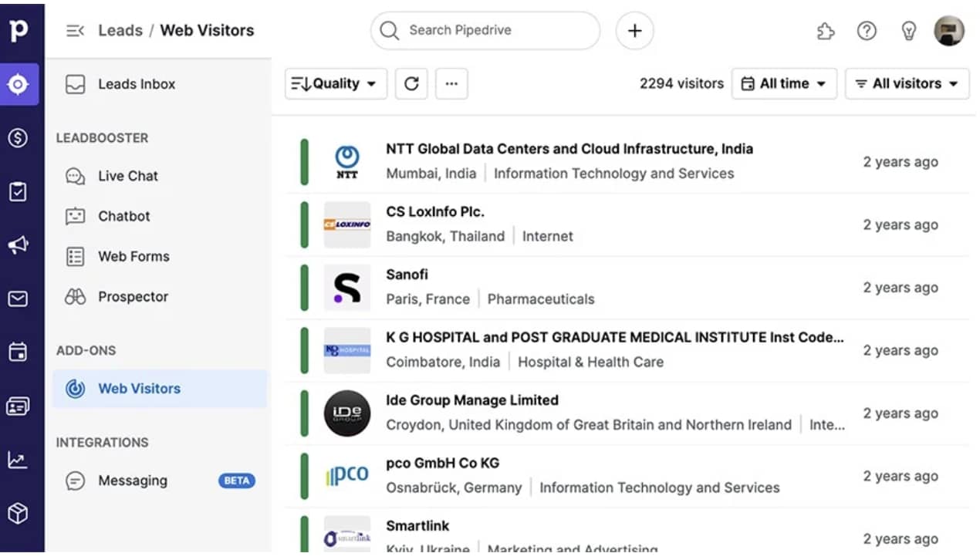980x560 pixels.
Task: Open the Deals section from the sidebar
Action: [21, 137]
